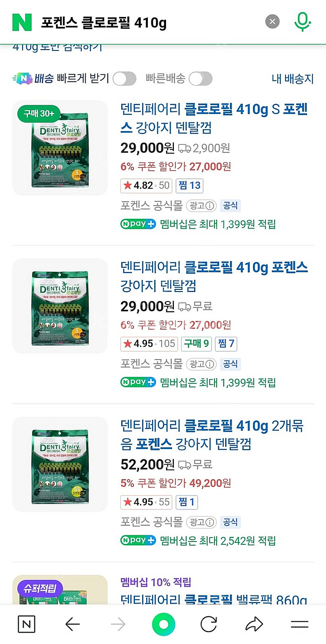326x644 pixels.
Task: Tap the second product's package image
Action: pos(60,306)
